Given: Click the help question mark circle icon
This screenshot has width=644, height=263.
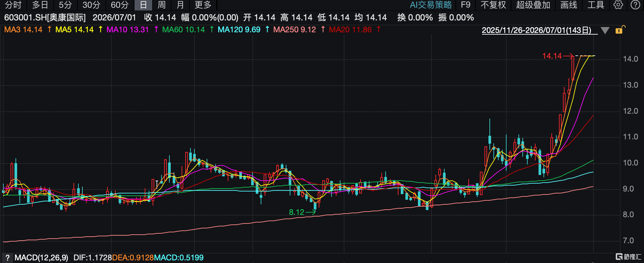Looking at the screenshot, I should click(x=635, y=5).
